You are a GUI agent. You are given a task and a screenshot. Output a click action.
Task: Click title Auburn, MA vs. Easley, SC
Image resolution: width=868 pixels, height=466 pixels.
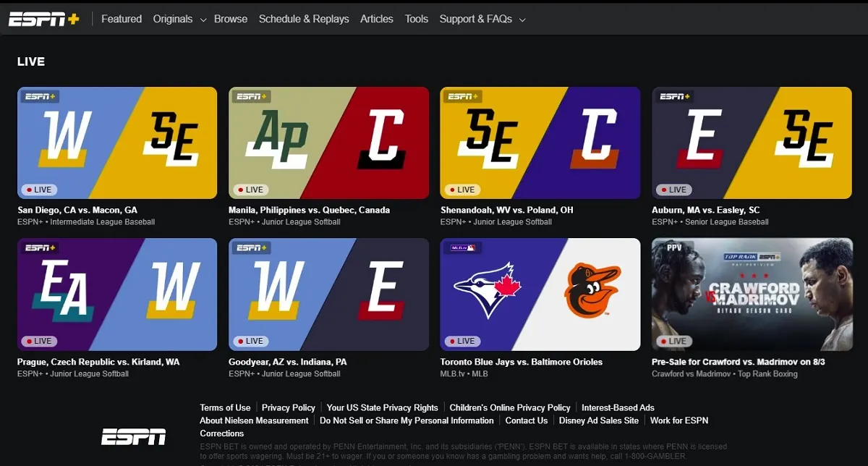point(706,211)
